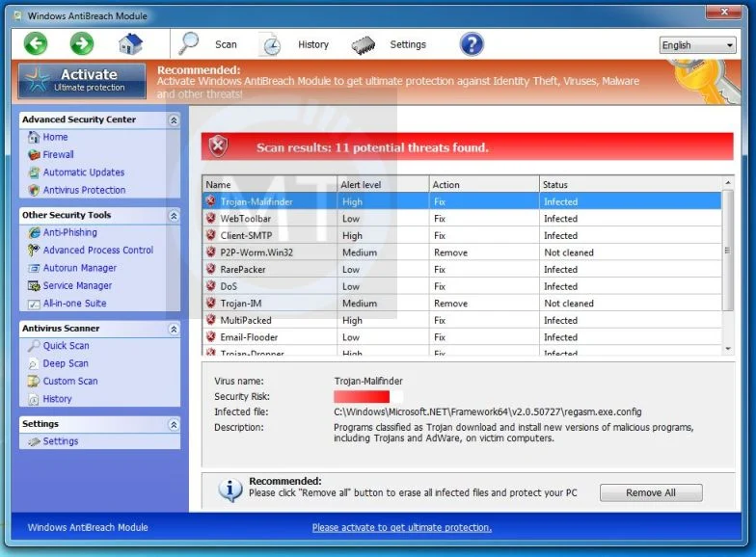This screenshot has width=756, height=557.
Task: Click the green forward arrow icon
Action: click(x=82, y=44)
